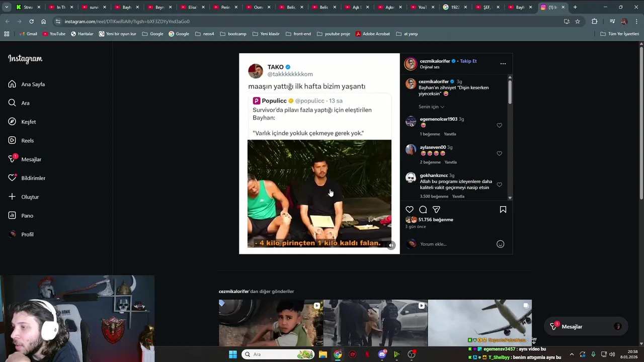Like the reel with heart icon

click(410, 210)
